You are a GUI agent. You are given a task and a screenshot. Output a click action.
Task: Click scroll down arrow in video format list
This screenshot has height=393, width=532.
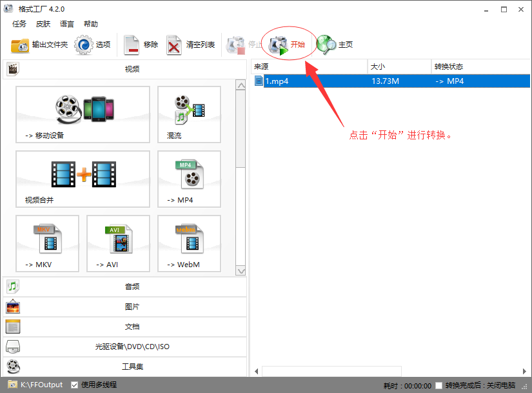pyautogui.click(x=241, y=271)
